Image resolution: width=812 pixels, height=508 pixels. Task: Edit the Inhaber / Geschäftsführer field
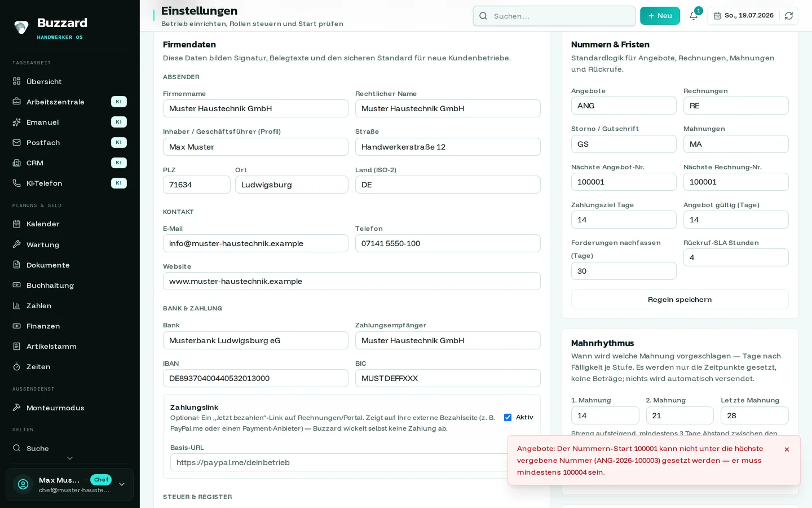tap(255, 147)
